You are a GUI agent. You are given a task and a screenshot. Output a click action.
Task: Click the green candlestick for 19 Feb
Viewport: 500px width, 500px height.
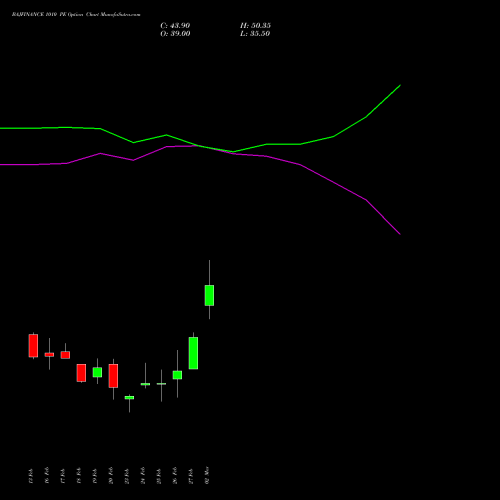click(97, 372)
